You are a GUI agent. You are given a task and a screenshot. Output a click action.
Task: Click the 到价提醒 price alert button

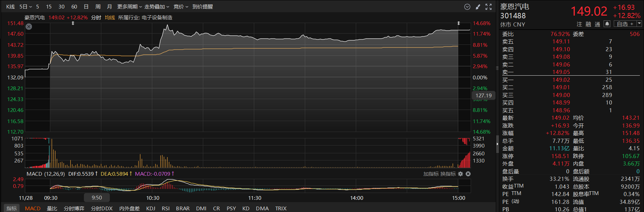coord(203,7)
